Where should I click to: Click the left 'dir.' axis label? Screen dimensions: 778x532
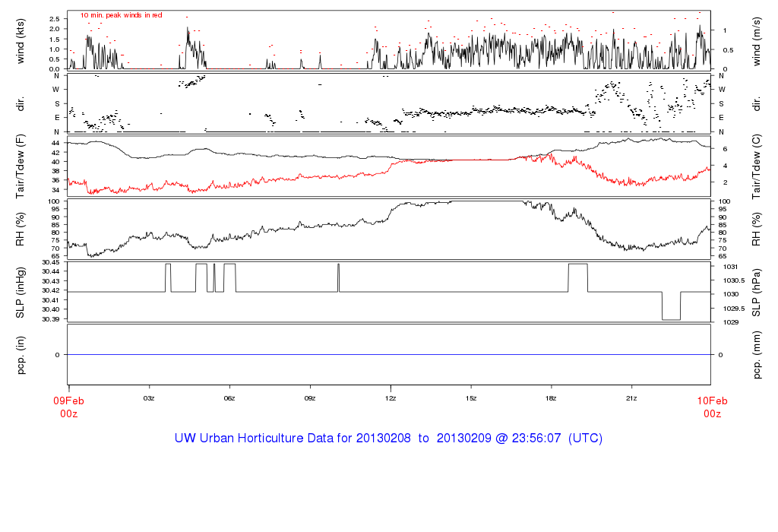pos(21,105)
